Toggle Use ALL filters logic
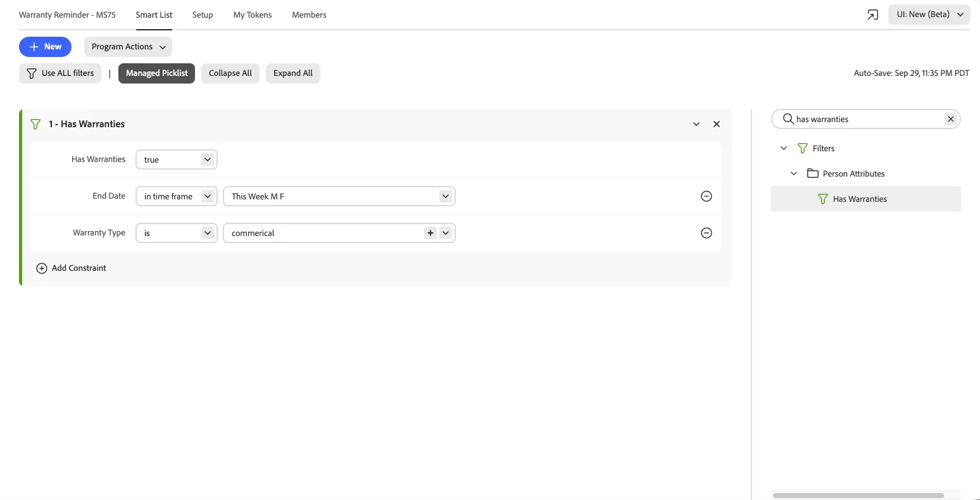Image resolution: width=980 pixels, height=500 pixels. coord(60,73)
